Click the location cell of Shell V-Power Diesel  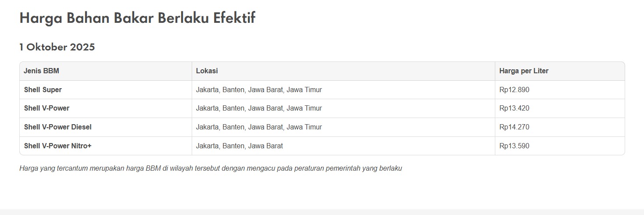[x=259, y=127]
